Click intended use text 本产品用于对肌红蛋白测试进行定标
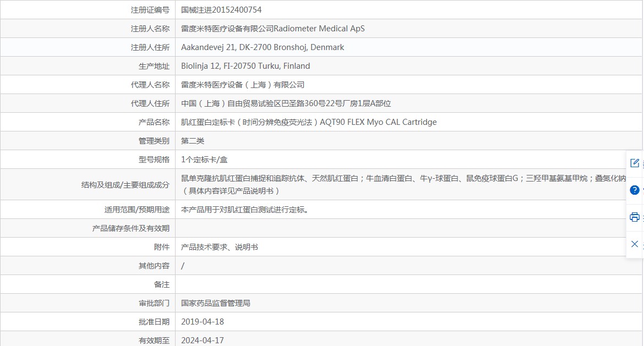644x346 pixels. point(244,210)
